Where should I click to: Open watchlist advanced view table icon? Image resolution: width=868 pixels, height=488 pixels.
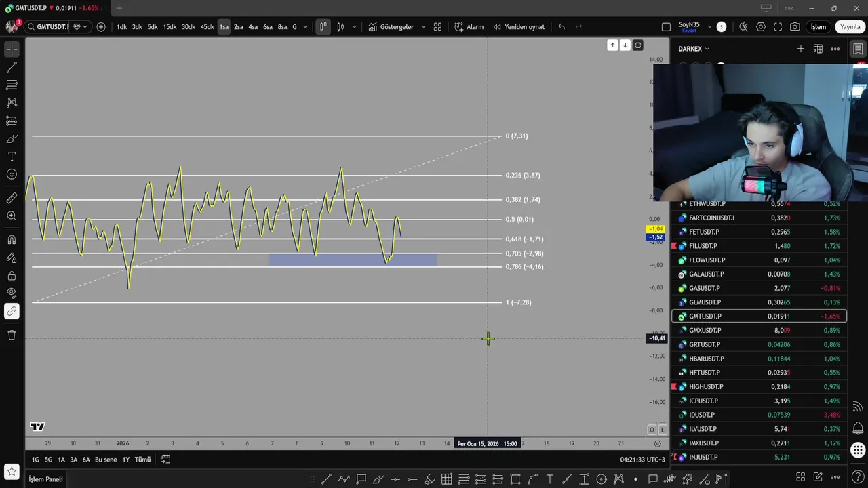818,49
